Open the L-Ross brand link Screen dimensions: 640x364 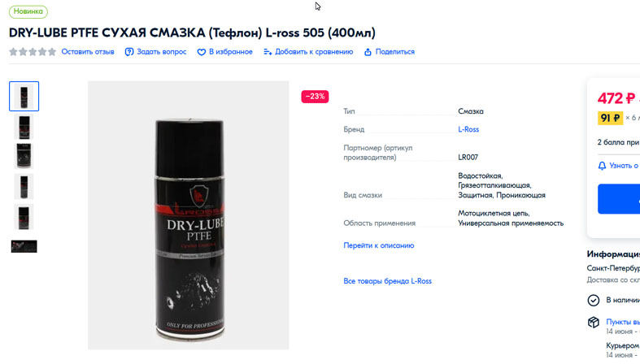[x=468, y=129]
